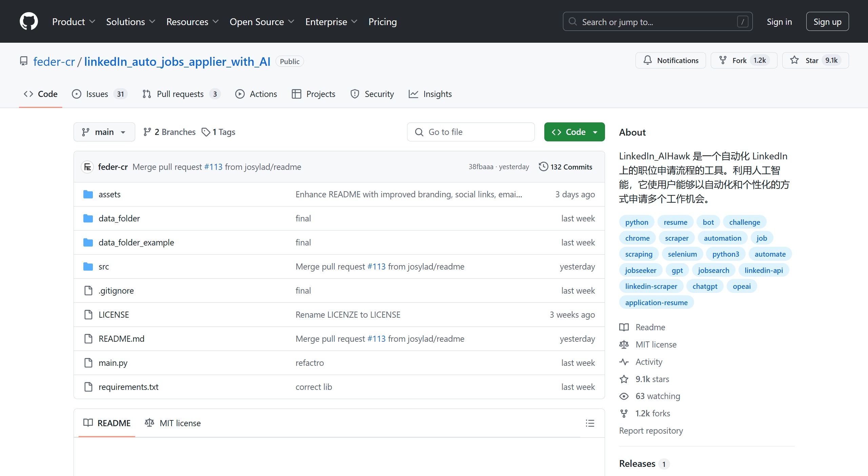
Task: Open the green Code dropdown
Action: coord(574,132)
